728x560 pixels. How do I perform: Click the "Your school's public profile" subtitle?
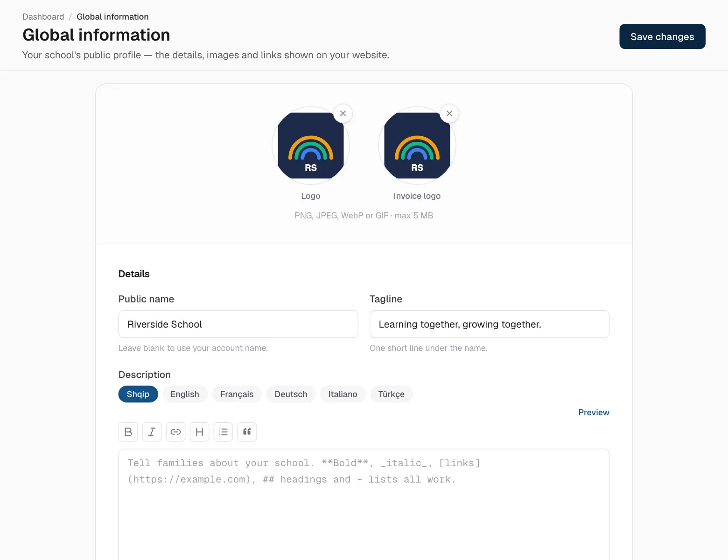click(206, 55)
